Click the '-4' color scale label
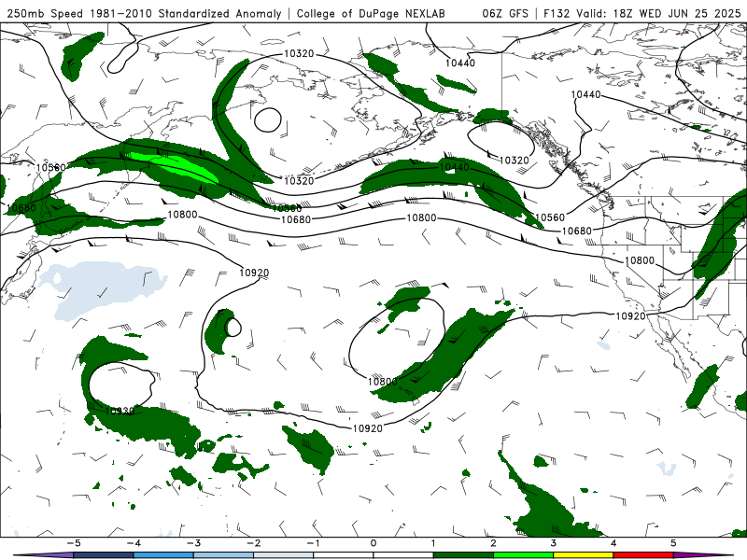Image resolution: width=747 pixels, height=560 pixels. pyautogui.click(x=134, y=543)
